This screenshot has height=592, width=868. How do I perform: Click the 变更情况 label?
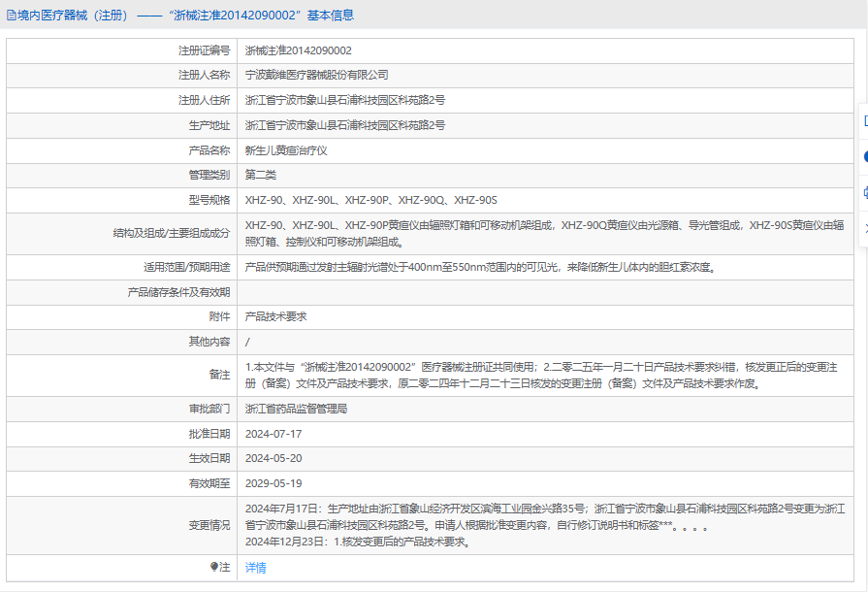click(209, 525)
